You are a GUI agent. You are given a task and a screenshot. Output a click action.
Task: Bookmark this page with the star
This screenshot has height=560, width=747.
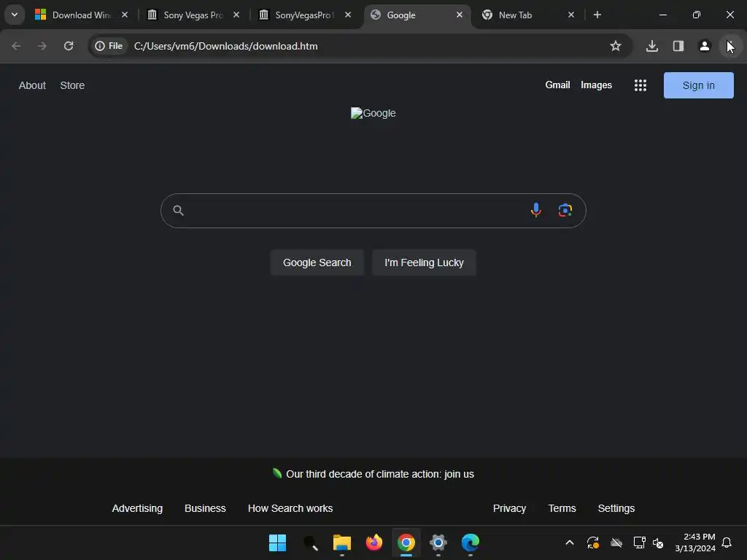pyautogui.click(x=616, y=46)
